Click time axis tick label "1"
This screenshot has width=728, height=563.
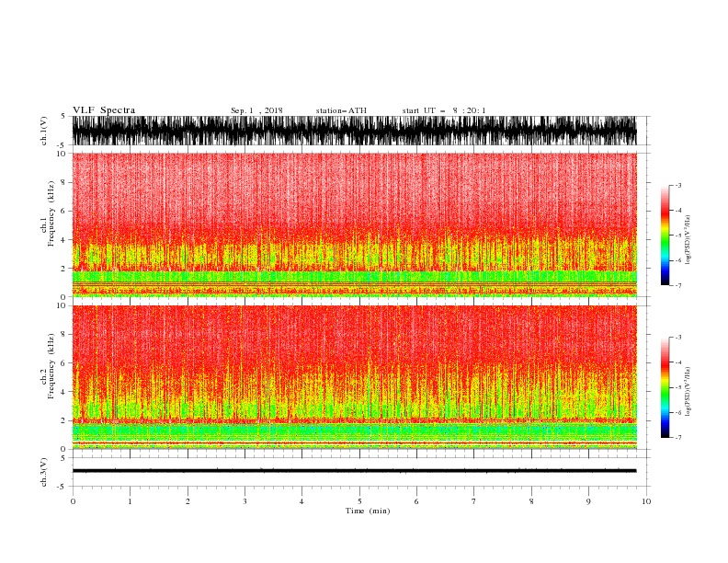click(x=130, y=501)
